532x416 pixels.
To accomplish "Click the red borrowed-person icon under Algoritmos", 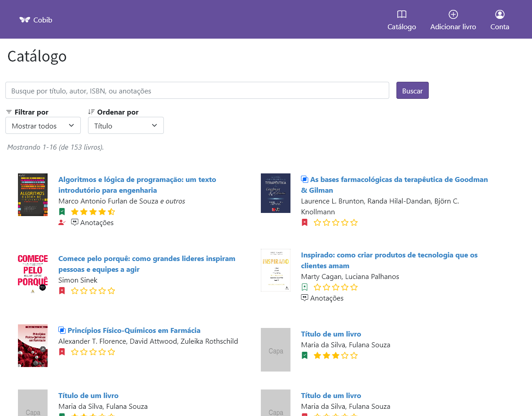I will (62, 222).
